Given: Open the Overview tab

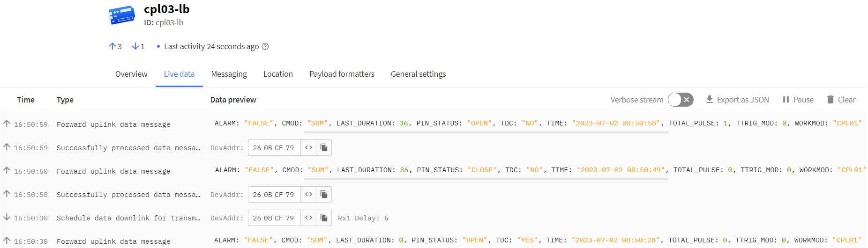Looking at the screenshot, I should (131, 74).
